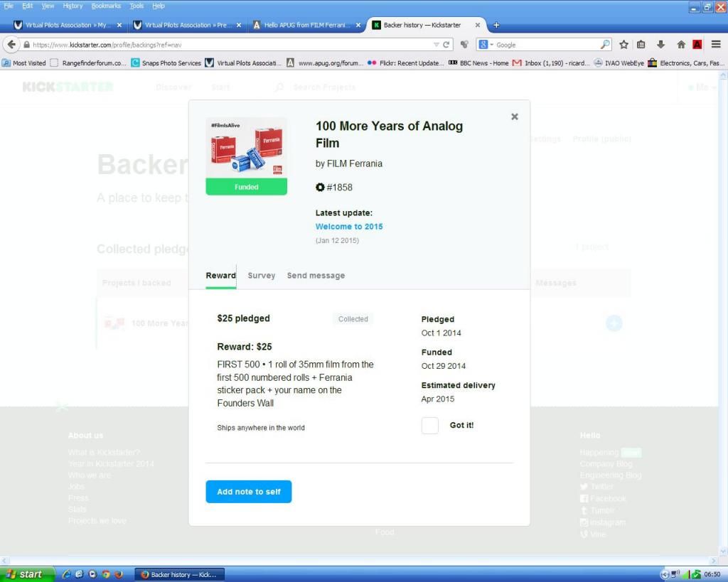The image size is (728, 582).
Task: Click the Home icon in toolbar
Action: [680, 45]
